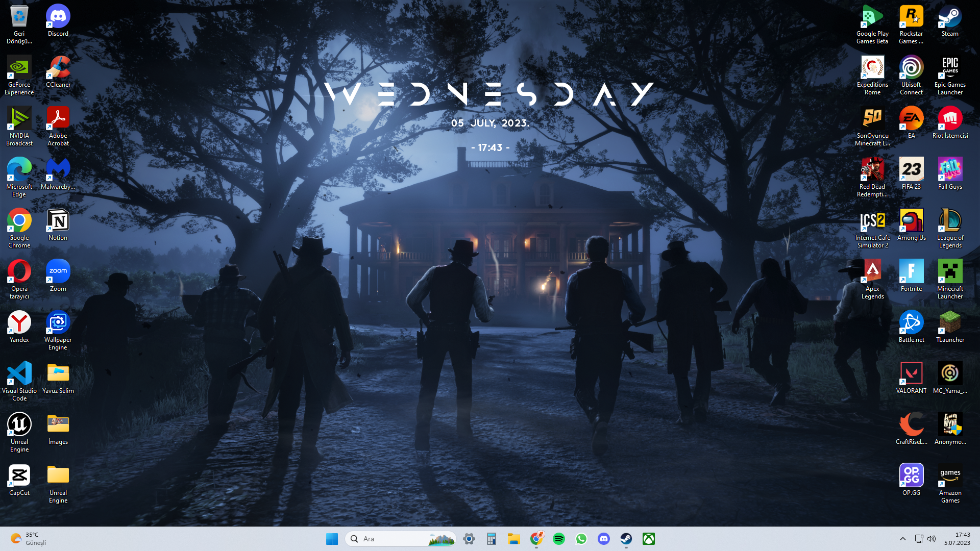The image size is (980, 551).
Task: Open the Anonymous desktop shortcut
Action: pyautogui.click(x=950, y=430)
